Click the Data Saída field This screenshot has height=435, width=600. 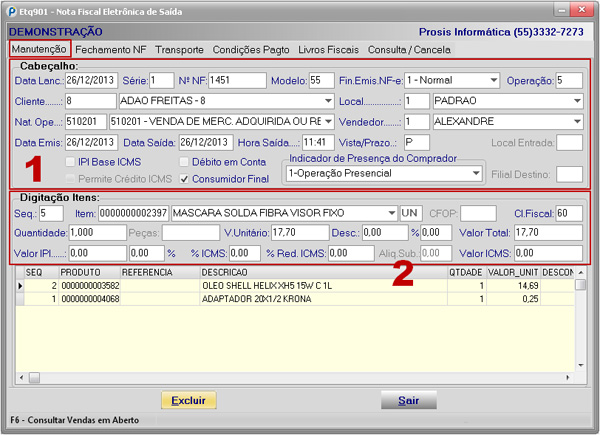206,143
